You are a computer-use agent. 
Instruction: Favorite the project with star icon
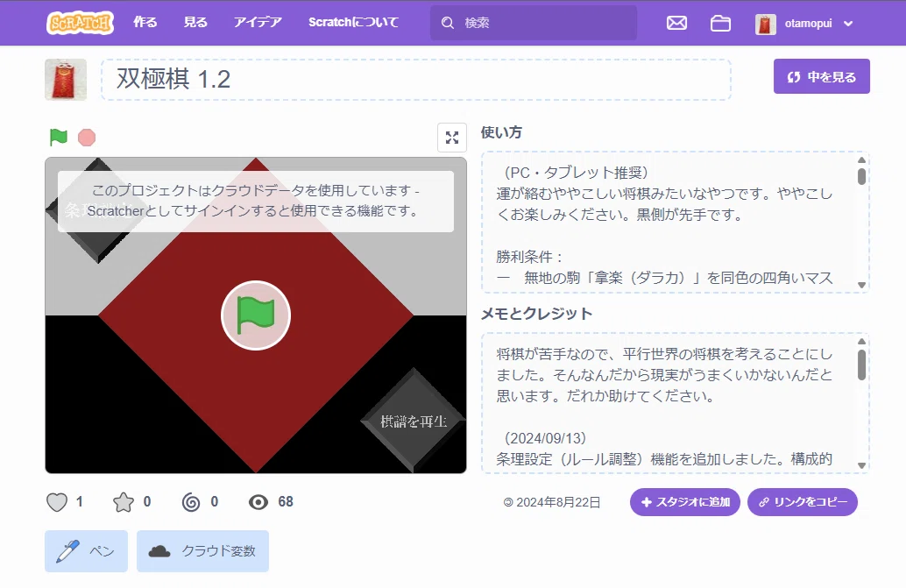123,502
